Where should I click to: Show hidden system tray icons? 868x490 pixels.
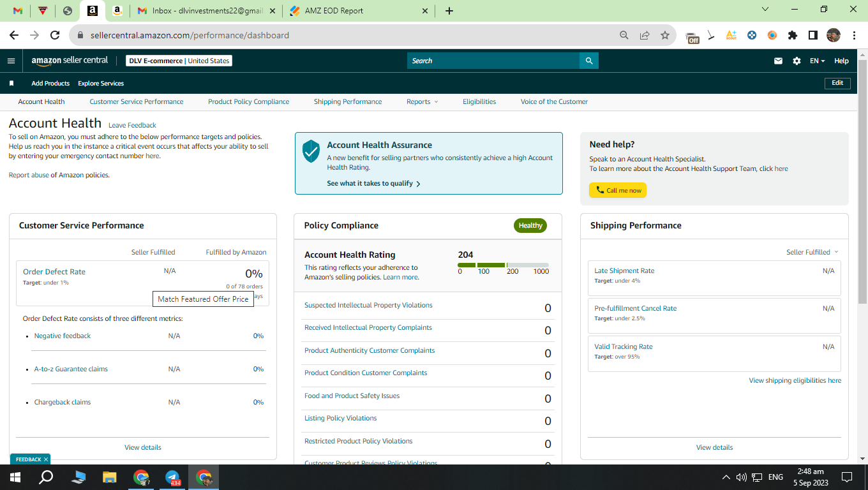click(726, 477)
